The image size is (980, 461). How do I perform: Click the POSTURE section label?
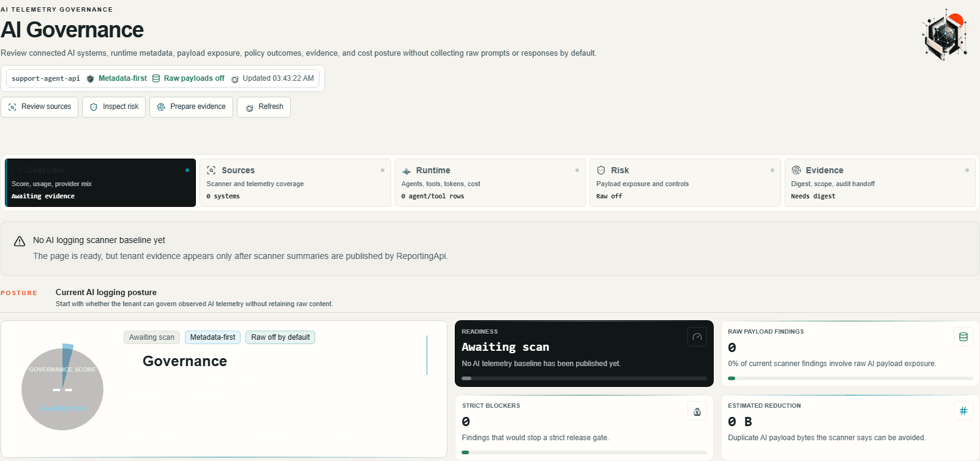point(19,293)
